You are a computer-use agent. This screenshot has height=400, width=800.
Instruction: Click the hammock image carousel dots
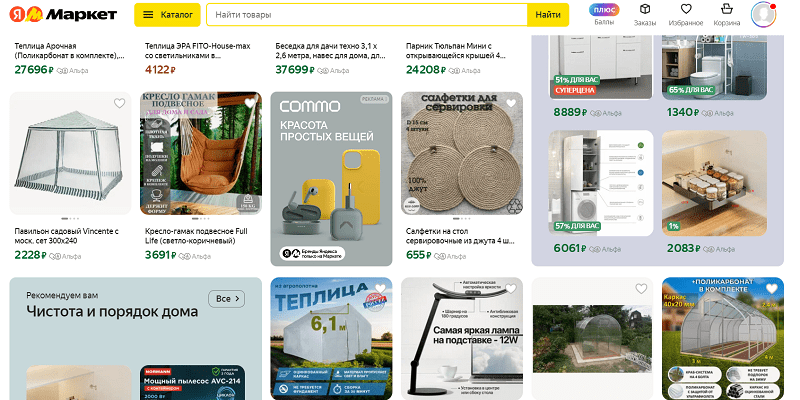point(201,218)
